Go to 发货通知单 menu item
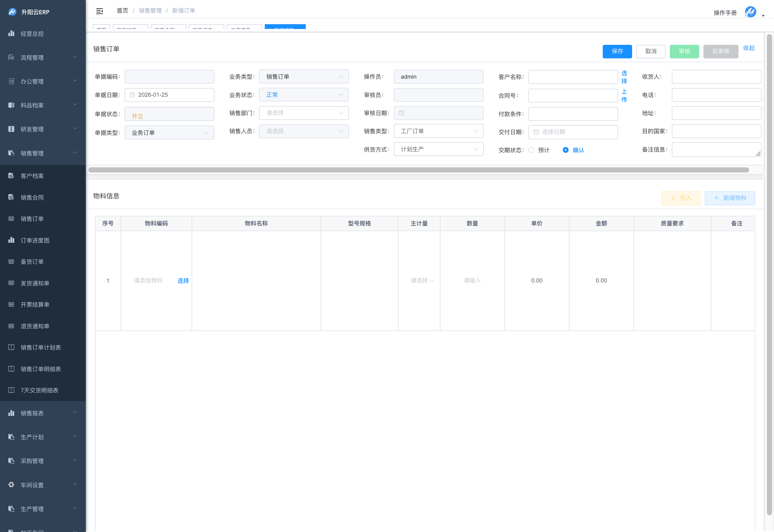774x532 pixels. tap(35, 283)
